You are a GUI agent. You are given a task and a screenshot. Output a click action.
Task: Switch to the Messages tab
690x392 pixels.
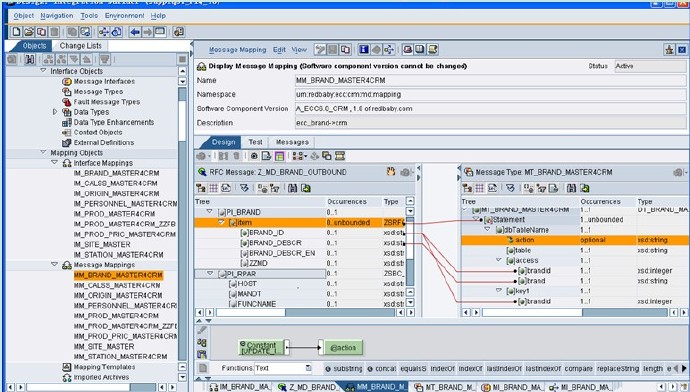tap(292, 142)
